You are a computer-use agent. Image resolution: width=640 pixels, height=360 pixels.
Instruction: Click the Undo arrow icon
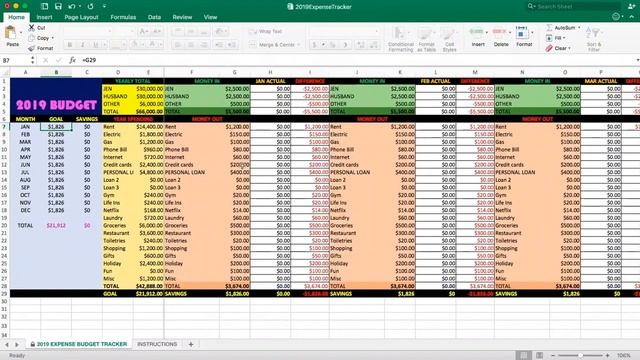(72, 6)
